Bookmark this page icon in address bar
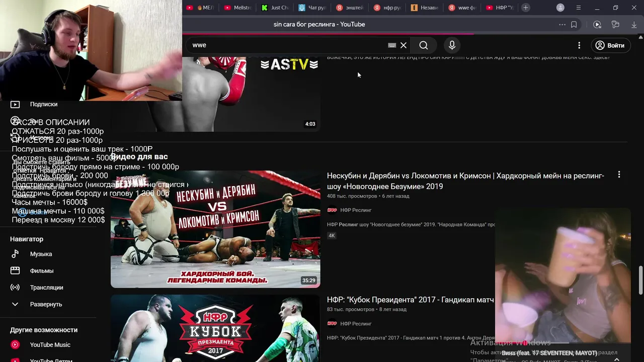 574,24
